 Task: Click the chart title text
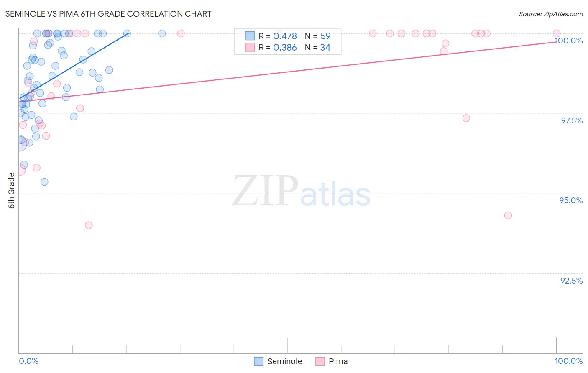[108, 14]
